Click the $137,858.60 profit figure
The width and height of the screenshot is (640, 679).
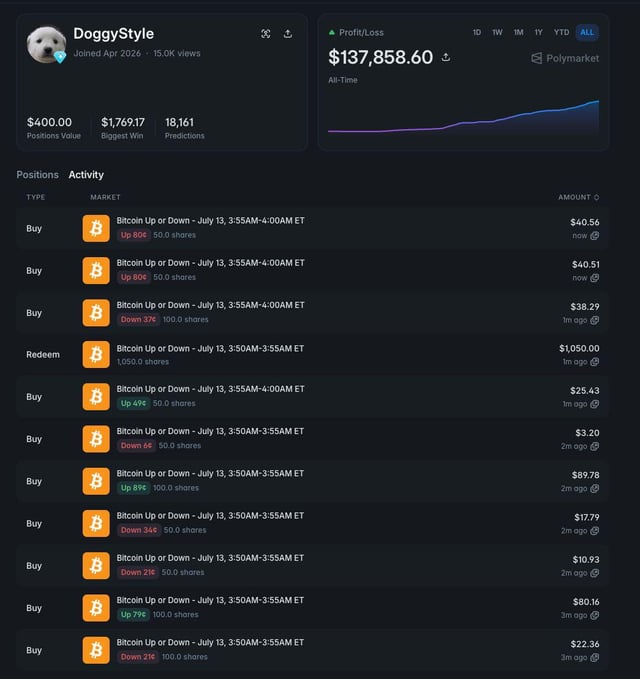point(380,57)
